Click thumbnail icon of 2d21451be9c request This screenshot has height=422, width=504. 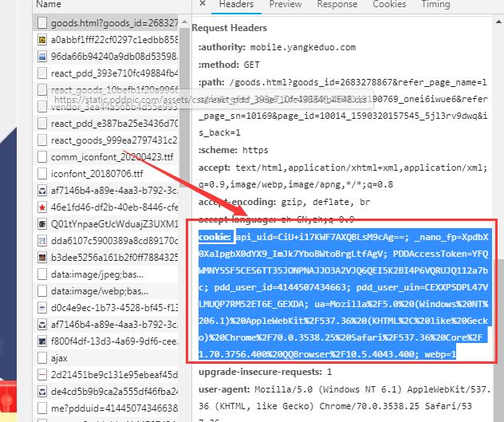42,375
